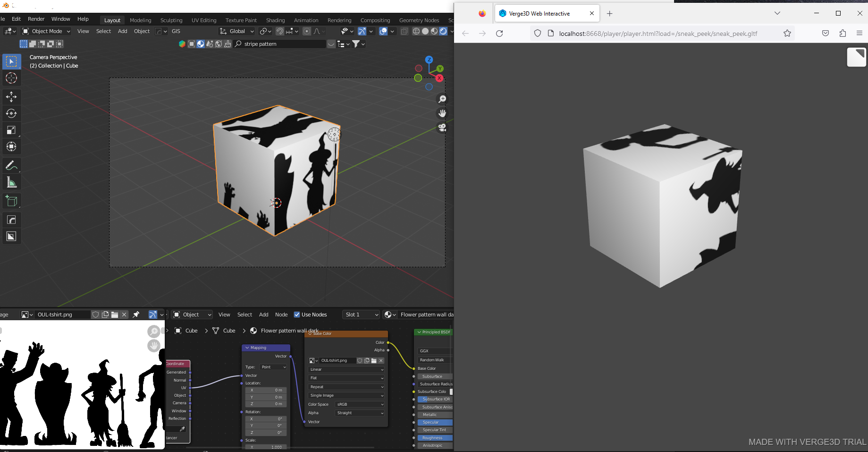Open the Slot 1 material slot dropdown
Image resolution: width=868 pixels, height=452 pixels.
[361, 315]
